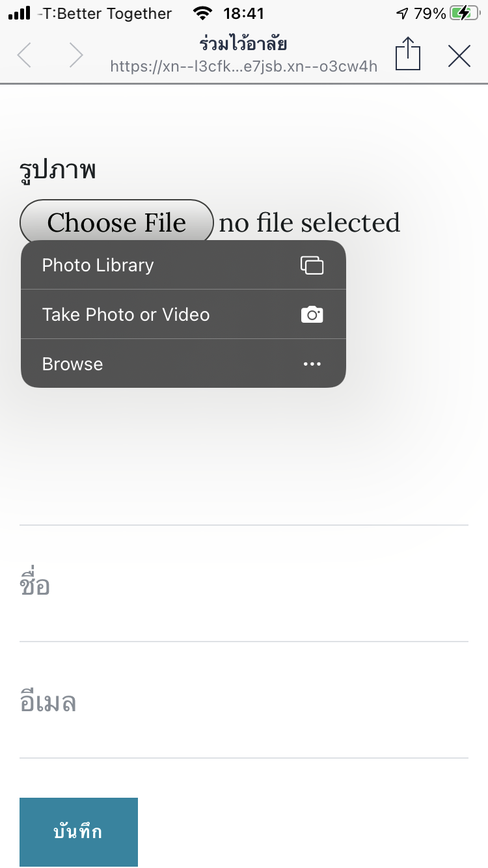Open the share sheet icon
488x868 pixels.
(408, 54)
